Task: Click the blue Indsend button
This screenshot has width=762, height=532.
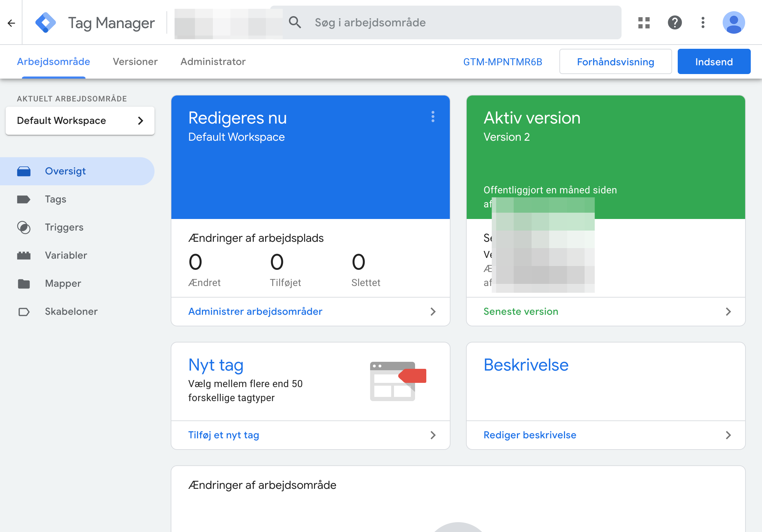Action: pyautogui.click(x=714, y=62)
